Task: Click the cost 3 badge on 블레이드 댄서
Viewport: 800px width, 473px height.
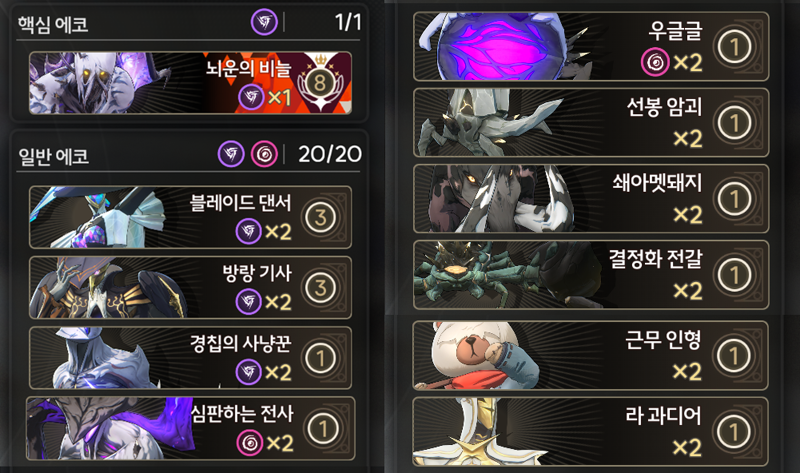Action: pyautogui.click(x=320, y=218)
